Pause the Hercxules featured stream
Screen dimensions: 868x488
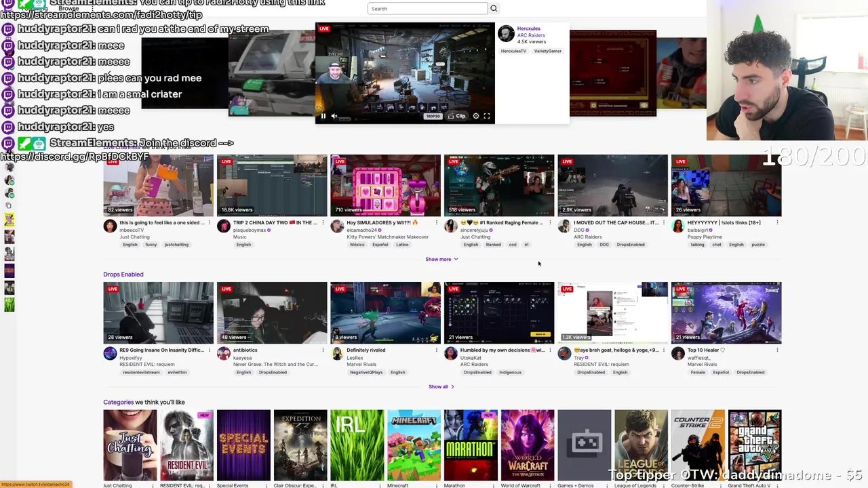(323, 116)
